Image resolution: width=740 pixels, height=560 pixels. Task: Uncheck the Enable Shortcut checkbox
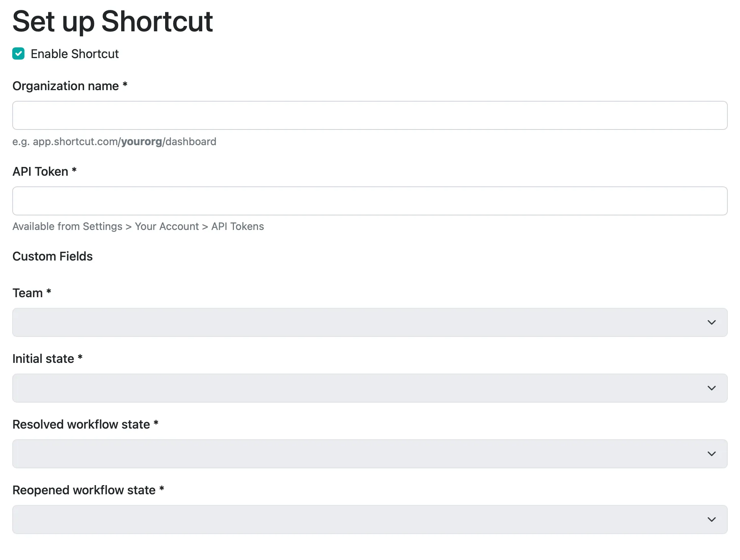point(18,54)
